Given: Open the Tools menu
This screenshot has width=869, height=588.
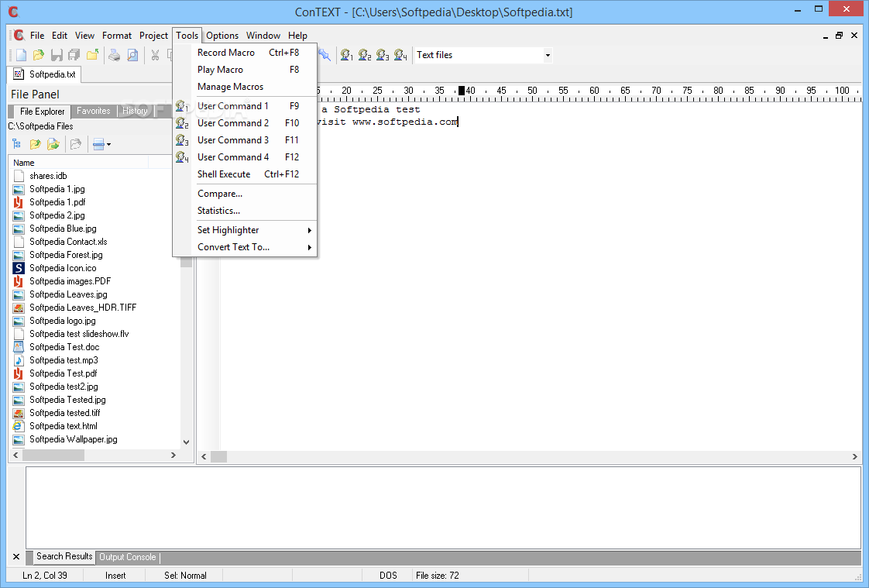Looking at the screenshot, I should click(x=187, y=36).
